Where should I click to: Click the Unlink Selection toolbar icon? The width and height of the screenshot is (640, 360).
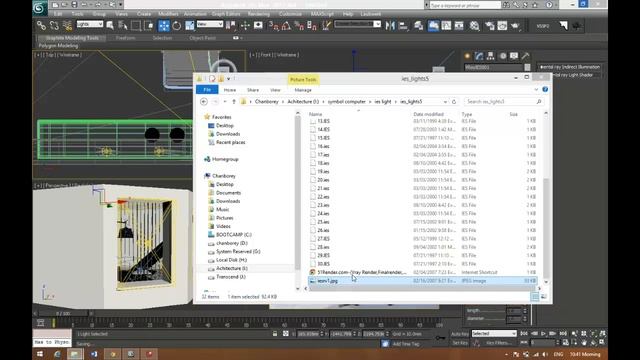pos(54,26)
